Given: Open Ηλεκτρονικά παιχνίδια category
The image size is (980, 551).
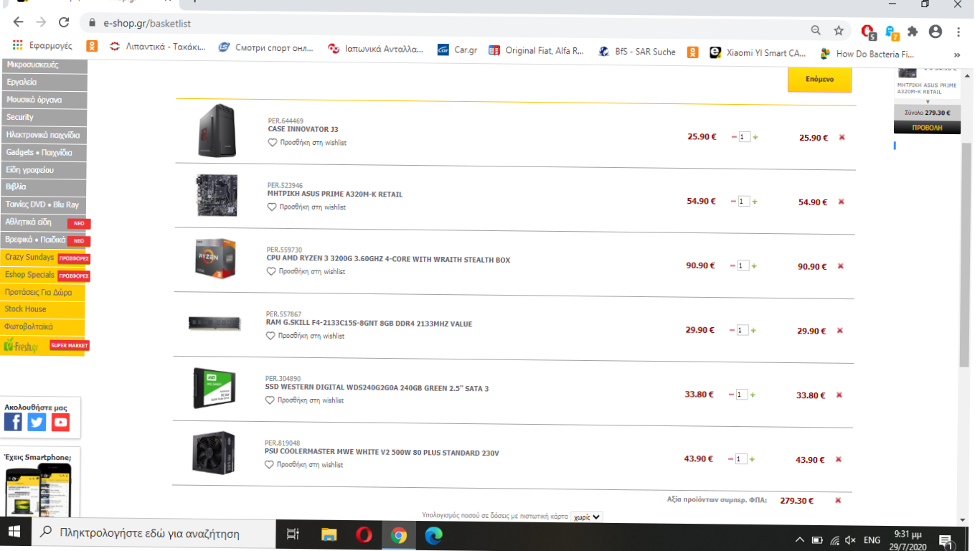Looking at the screenshot, I should [x=44, y=135].
